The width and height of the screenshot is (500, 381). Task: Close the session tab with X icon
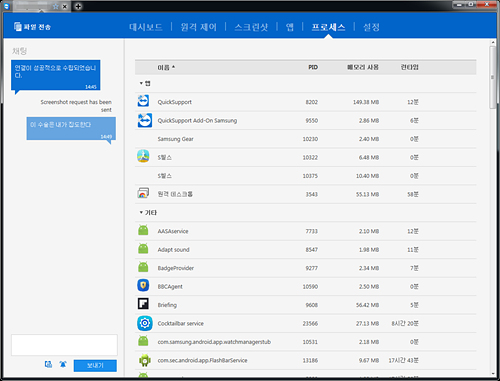pyautogui.click(x=65, y=6)
